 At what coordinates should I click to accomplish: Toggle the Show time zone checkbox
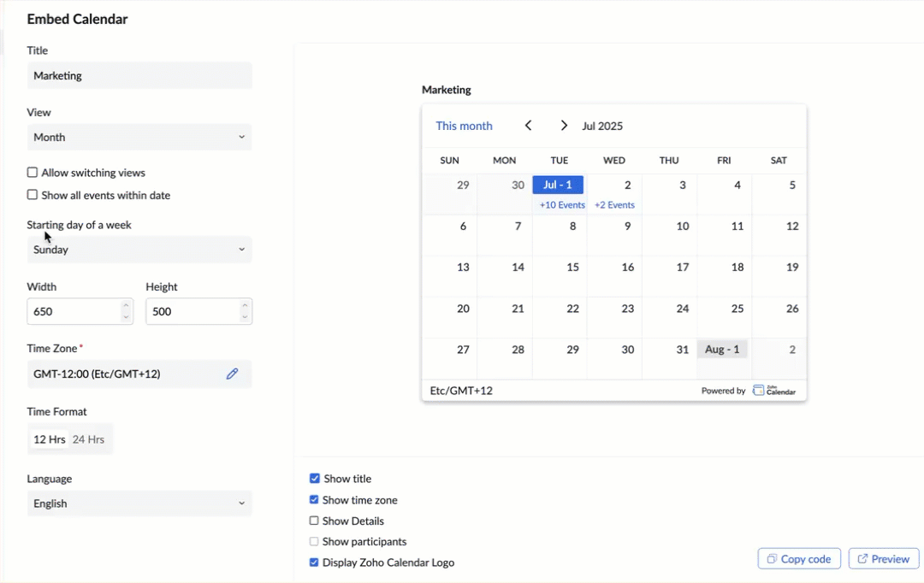coord(315,500)
